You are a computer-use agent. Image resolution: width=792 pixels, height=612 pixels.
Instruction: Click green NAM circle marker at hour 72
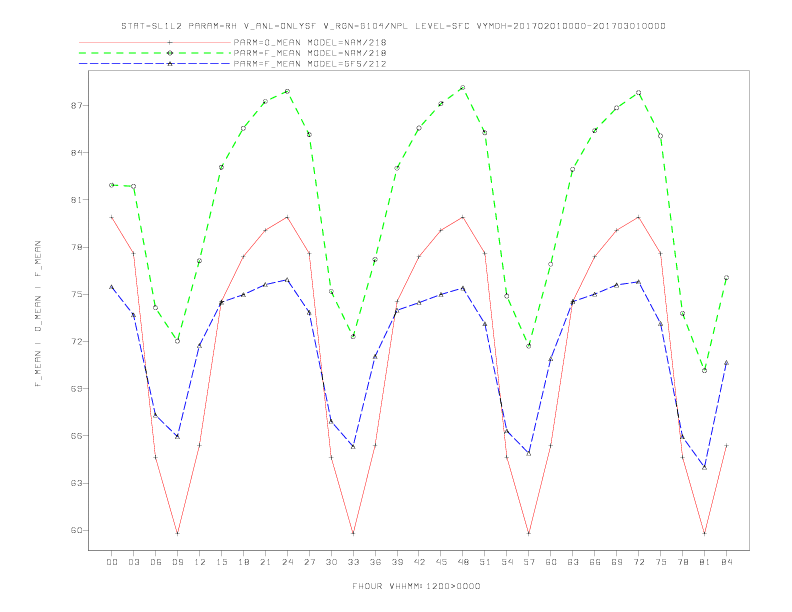point(638,93)
